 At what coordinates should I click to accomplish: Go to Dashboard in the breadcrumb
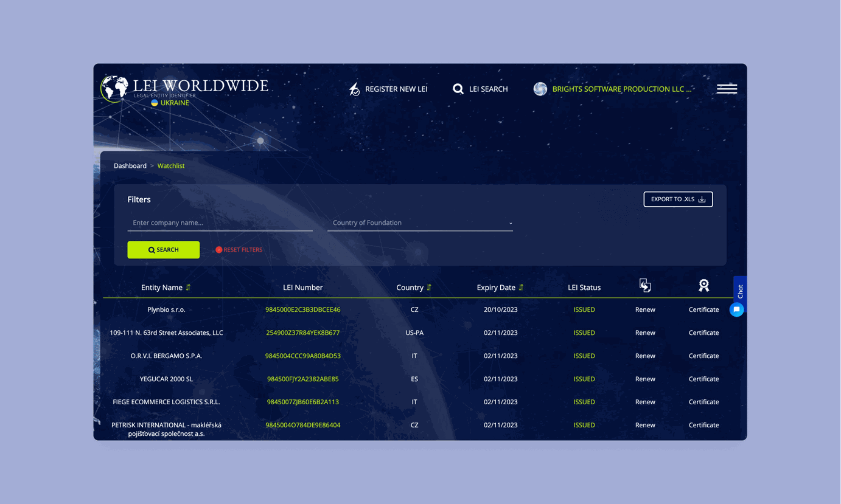pos(130,166)
